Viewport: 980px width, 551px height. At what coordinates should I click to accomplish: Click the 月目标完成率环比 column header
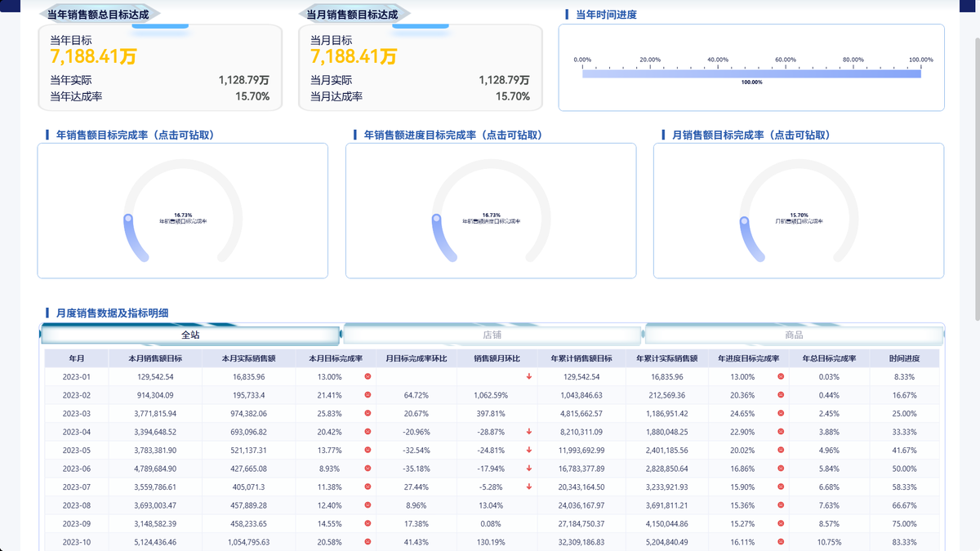(x=416, y=358)
